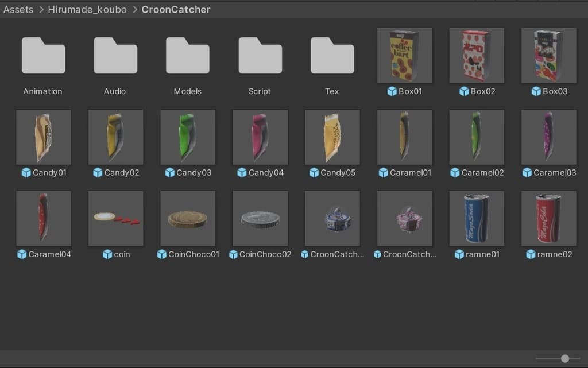Open the Models folder
Screen dimensions: 588x368
[188, 56]
